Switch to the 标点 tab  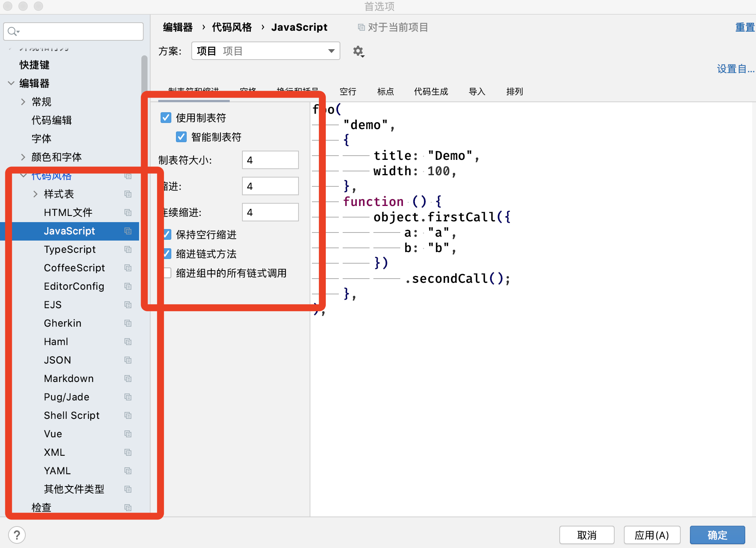(x=384, y=91)
